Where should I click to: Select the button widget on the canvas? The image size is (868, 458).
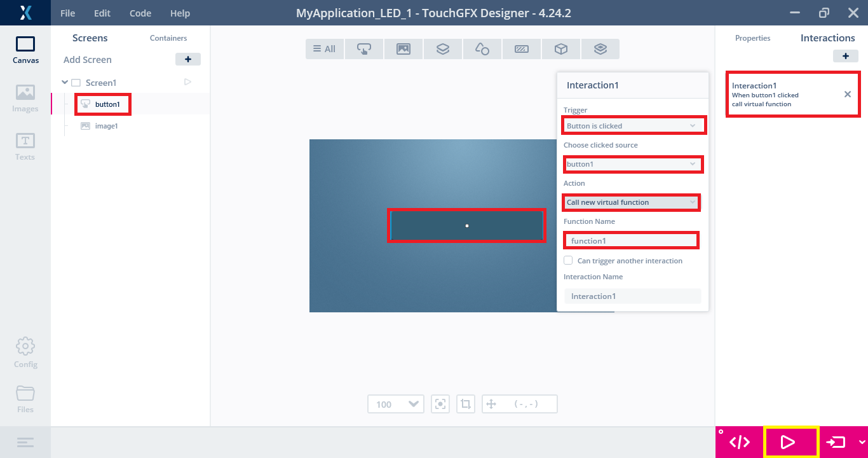tap(467, 225)
